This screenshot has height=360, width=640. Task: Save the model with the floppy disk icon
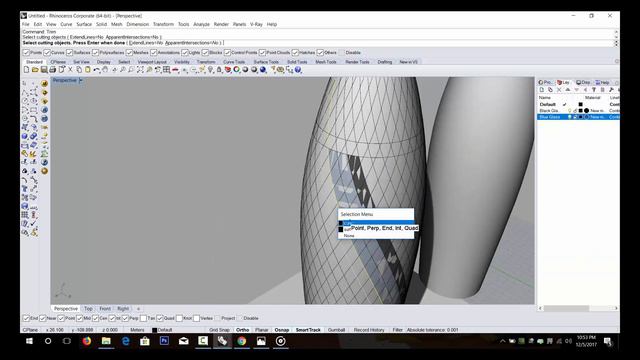click(x=44, y=70)
